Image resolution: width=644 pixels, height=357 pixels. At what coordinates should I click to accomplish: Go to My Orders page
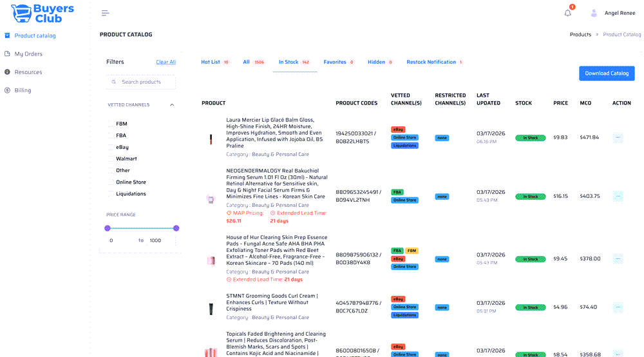(28, 54)
